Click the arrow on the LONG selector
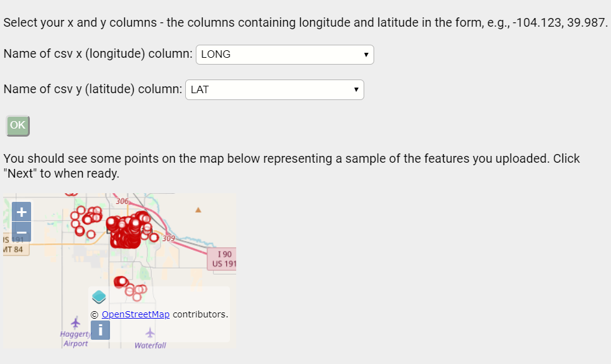The image size is (611, 364). click(365, 55)
